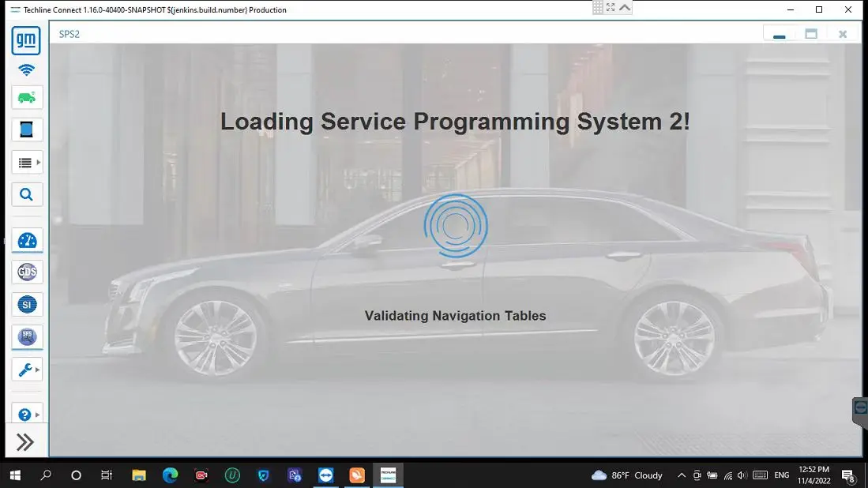The height and width of the screenshot is (488, 868).
Task: Open the clock and calendar flyout
Action: [814, 475]
